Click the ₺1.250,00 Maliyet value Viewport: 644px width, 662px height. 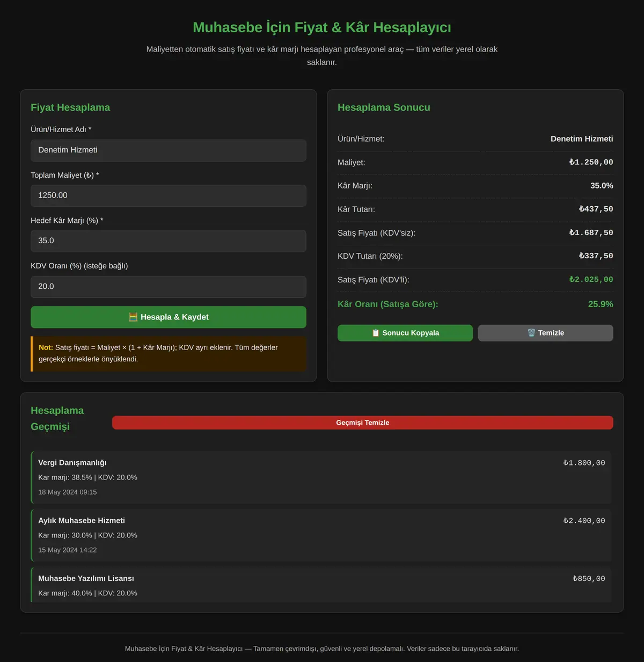click(x=591, y=162)
